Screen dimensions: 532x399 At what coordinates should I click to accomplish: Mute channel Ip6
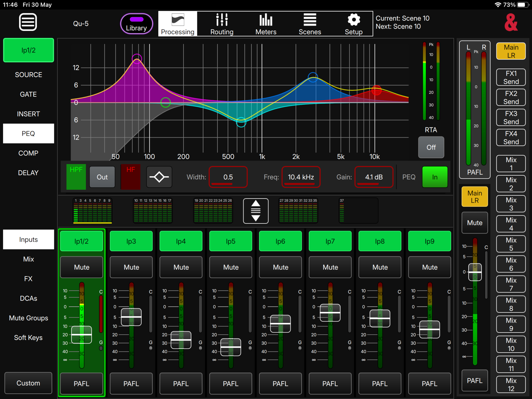(280, 267)
